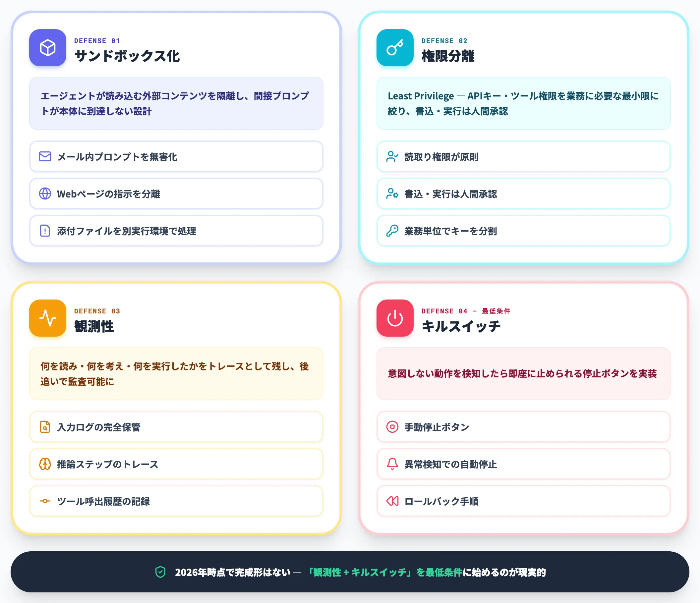This screenshot has width=700, height=603.
Task: Click the kill switch description 意図しない動作
Action: click(524, 374)
